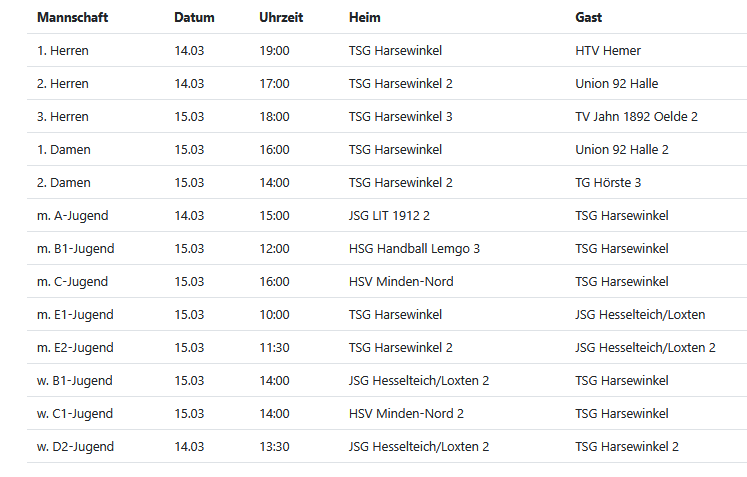747x477 pixels.
Task: Select the 2. Damen team cell
Action: pyautogui.click(x=64, y=183)
